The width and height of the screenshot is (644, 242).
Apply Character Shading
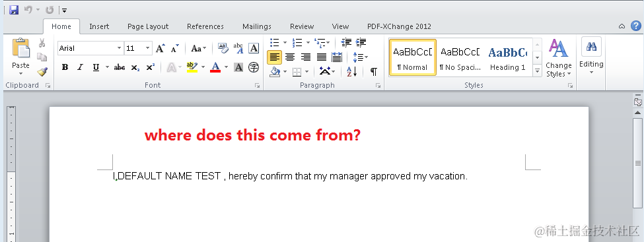[238, 67]
